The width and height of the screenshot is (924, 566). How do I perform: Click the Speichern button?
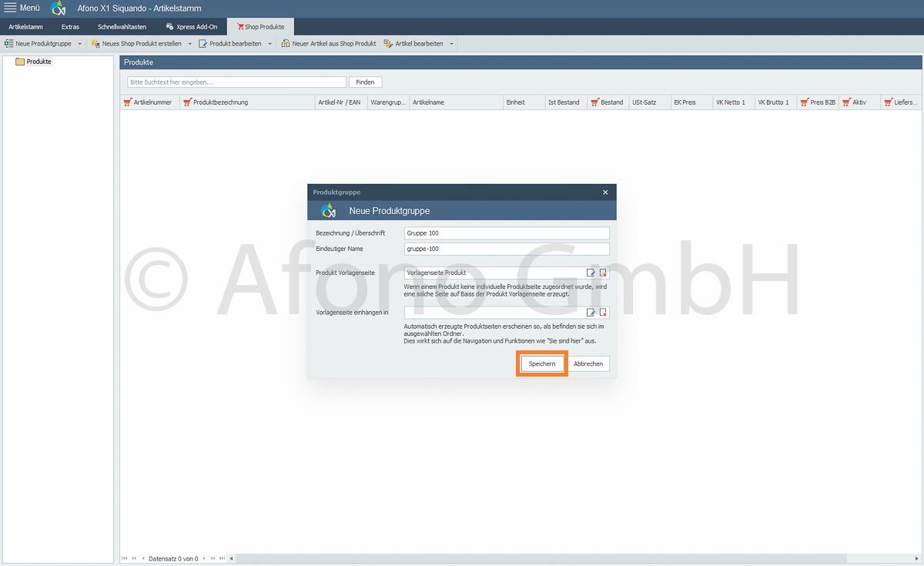542,363
